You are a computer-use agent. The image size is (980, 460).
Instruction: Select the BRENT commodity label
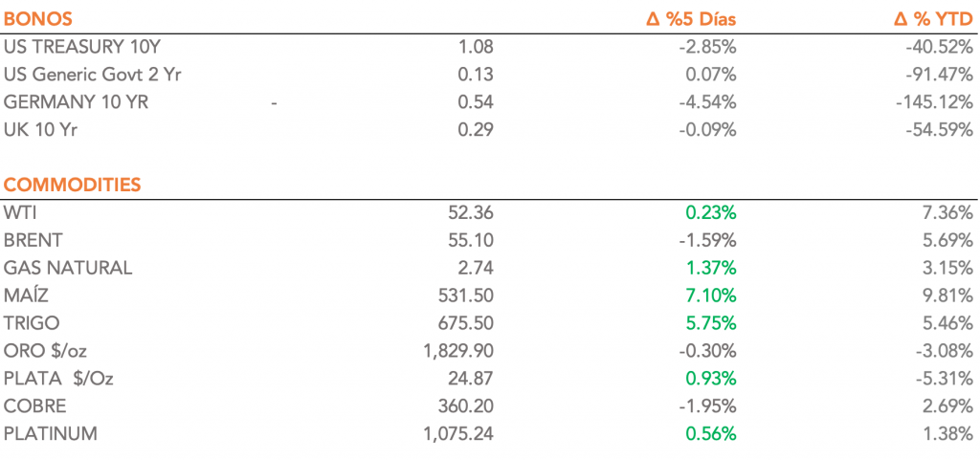35,240
